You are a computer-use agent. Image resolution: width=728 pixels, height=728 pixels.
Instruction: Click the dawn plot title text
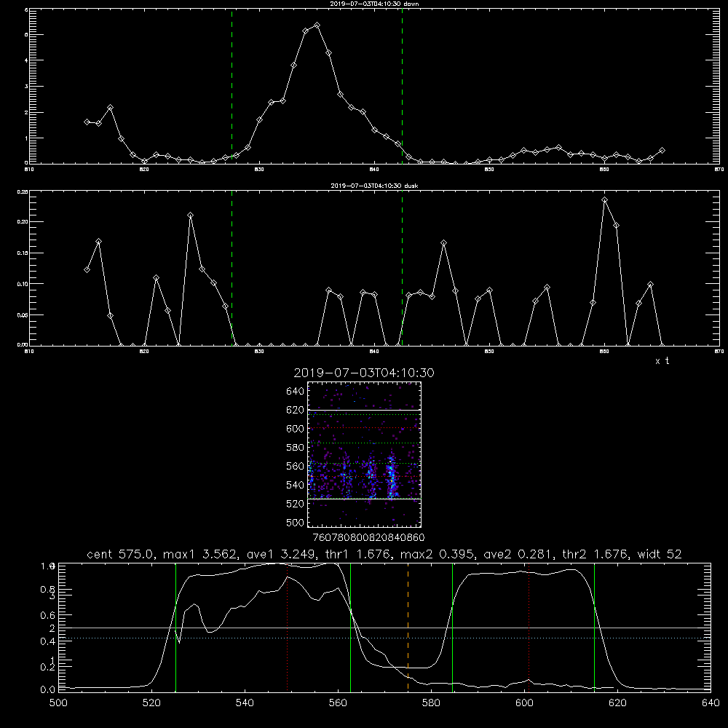(374, 4)
